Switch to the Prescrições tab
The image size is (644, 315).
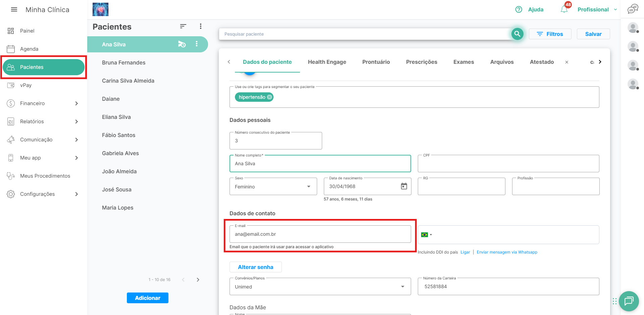pyautogui.click(x=422, y=62)
